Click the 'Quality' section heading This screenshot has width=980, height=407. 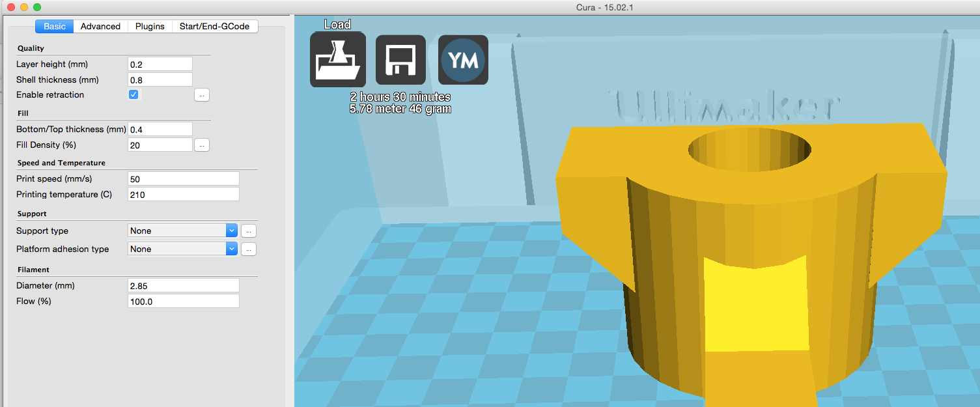[31, 48]
